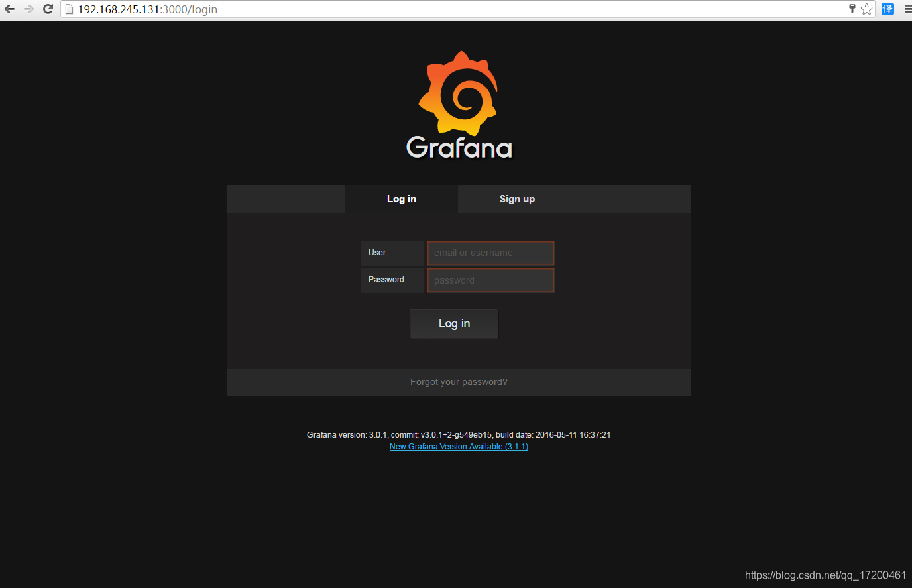Viewport: 912px width, 588px height.
Task: Click the Grafana logo
Action: tap(459, 105)
